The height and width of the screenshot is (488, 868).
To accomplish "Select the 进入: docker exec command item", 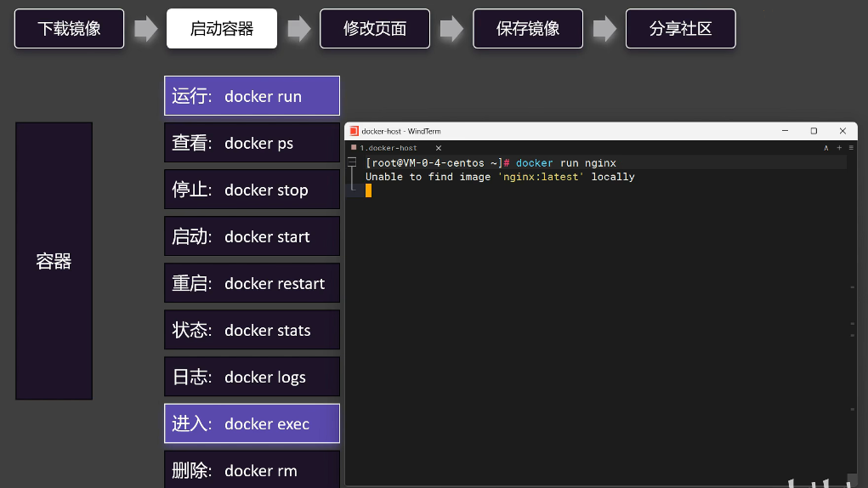I will click(x=252, y=423).
